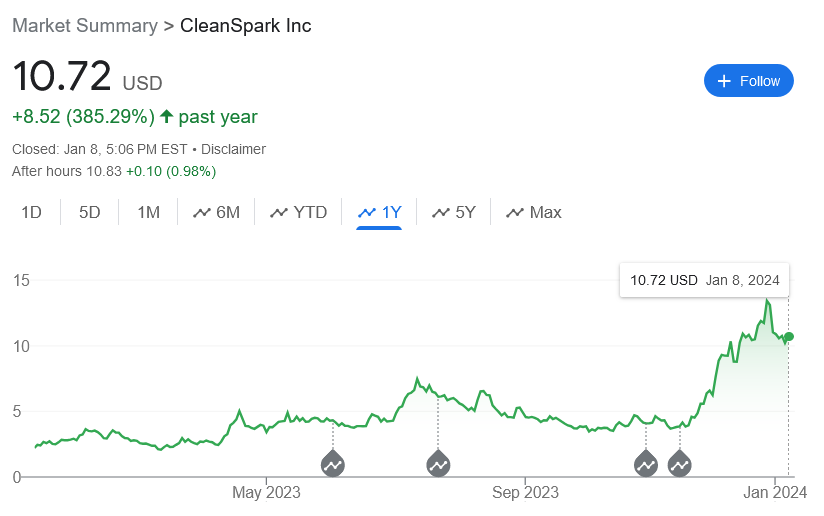Select the active 1Y range tab
824x516 pixels.
379,213
